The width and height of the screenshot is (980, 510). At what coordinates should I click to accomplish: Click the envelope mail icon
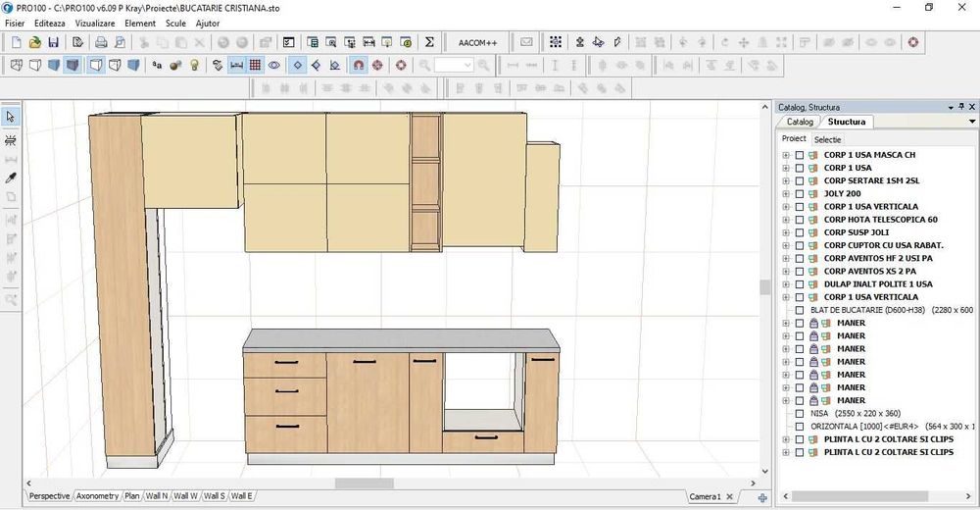[x=526, y=42]
